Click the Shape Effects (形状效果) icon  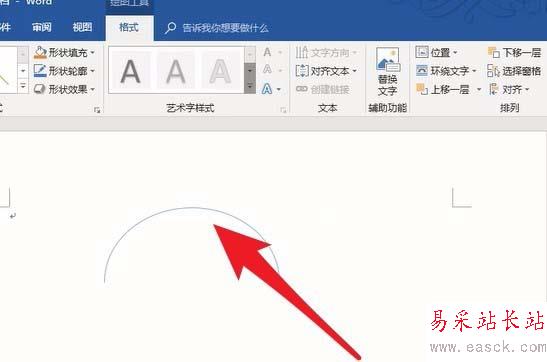[40, 89]
